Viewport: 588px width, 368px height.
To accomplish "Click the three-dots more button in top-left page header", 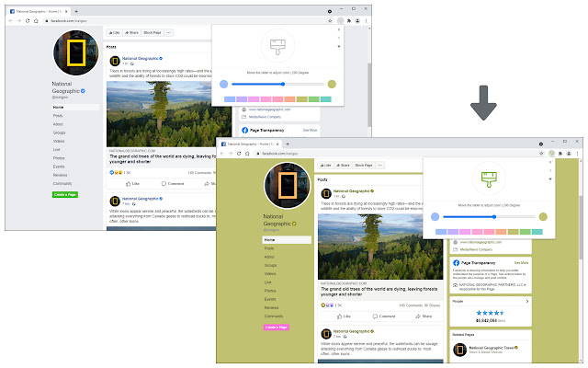I will (x=169, y=33).
